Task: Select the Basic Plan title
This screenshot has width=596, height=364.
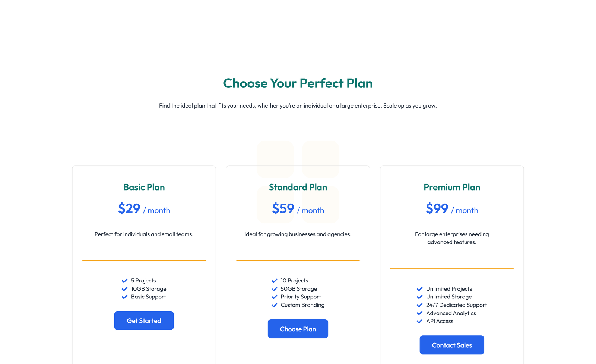Action: (x=144, y=187)
